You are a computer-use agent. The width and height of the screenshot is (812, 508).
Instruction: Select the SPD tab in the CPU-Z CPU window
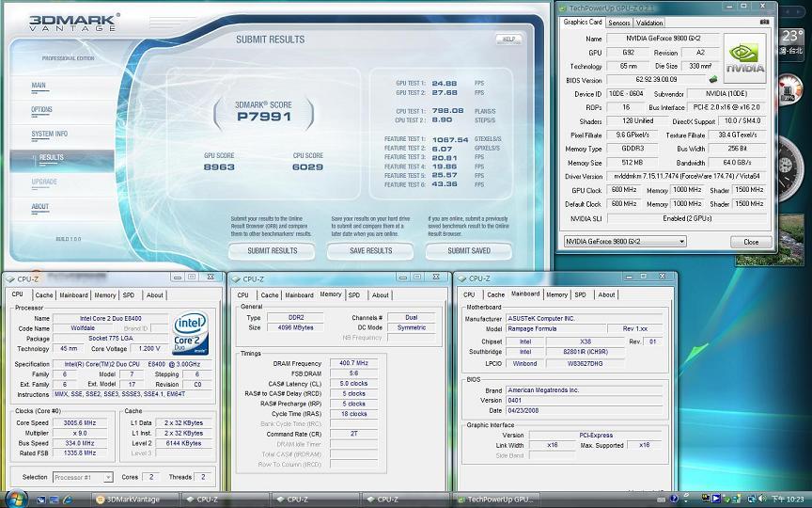coord(128,294)
